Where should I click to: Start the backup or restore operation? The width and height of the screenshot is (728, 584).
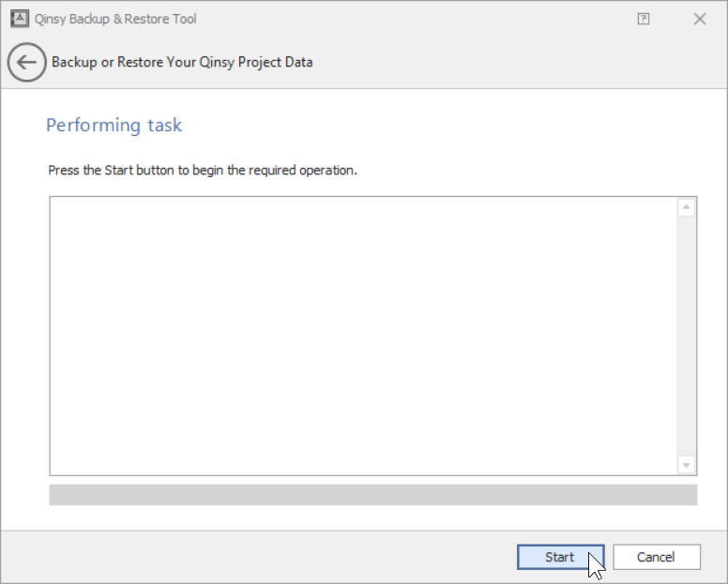(560, 557)
